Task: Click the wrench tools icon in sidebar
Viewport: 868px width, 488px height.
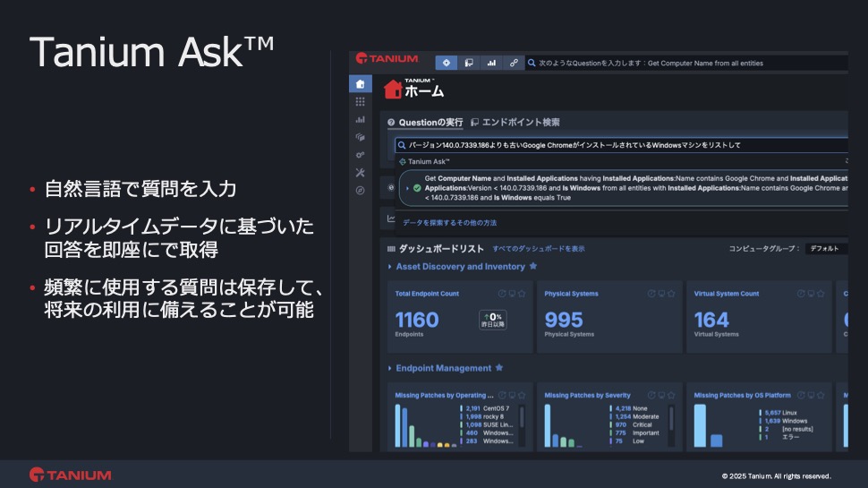Action: pos(360,172)
